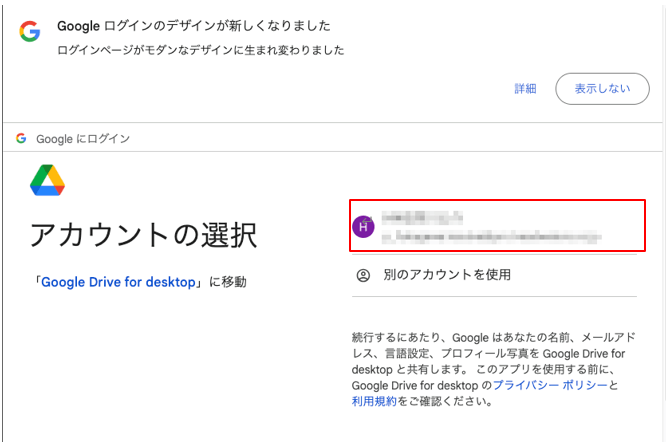Click the Google logo in notification banner
The height and width of the screenshot is (442, 666).
pyautogui.click(x=30, y=31)
